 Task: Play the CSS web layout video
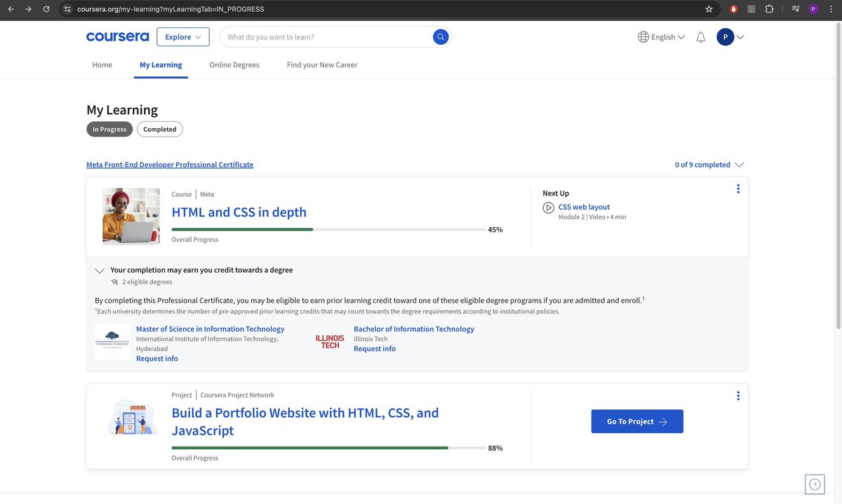(x=548, y=207)
